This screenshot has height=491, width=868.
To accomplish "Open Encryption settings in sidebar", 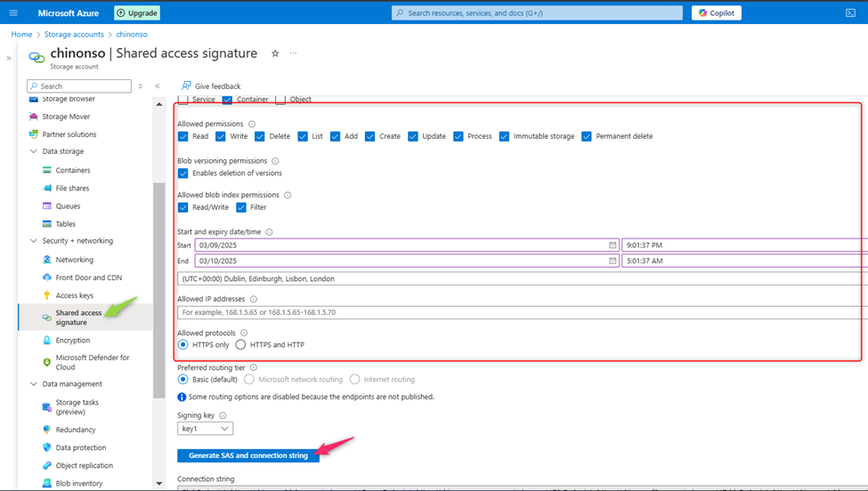I will pyautogui.click(x=72, y=340).
